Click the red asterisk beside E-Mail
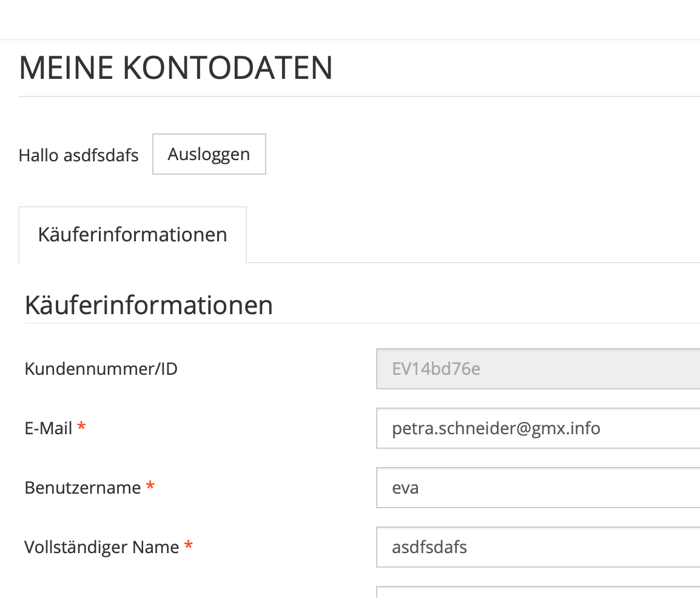700x598 pixels. 81,428
